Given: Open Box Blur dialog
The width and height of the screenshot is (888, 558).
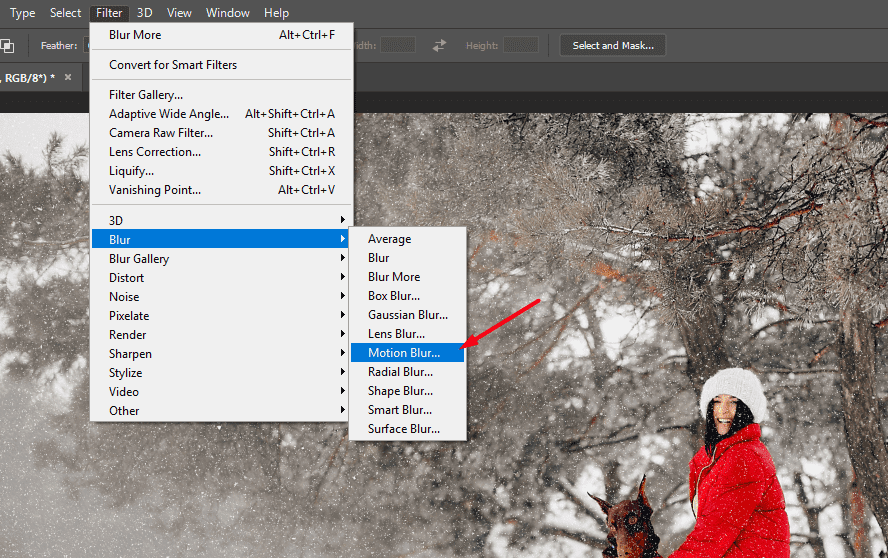Looking at the screenshot, I should (408, 296).
